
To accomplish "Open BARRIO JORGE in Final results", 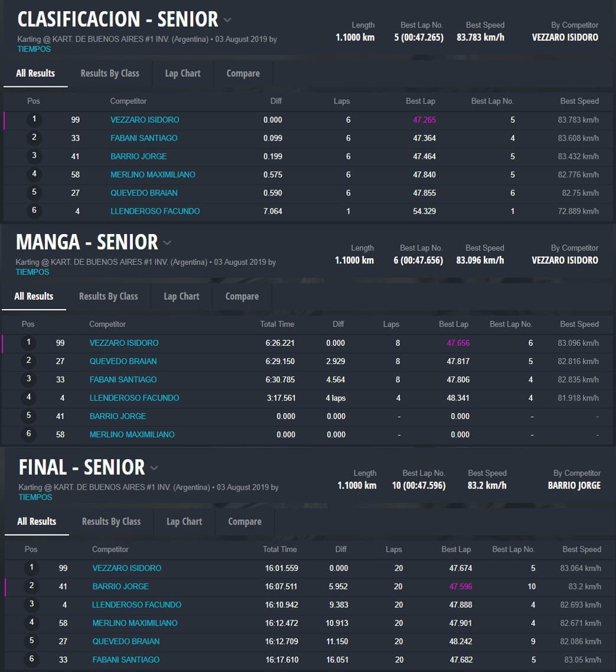I will 120,586.
